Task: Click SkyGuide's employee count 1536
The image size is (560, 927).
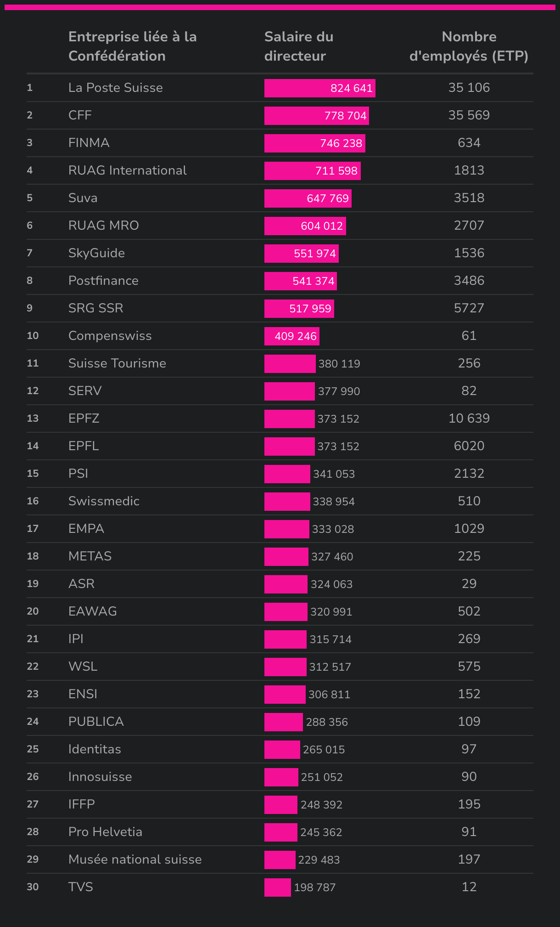Action: coord(469,253)
